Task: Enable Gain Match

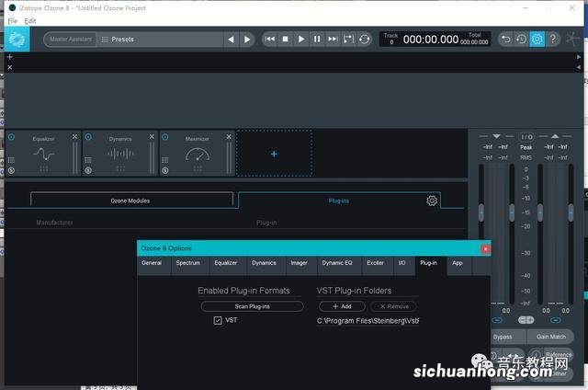Action: [550, 337]
